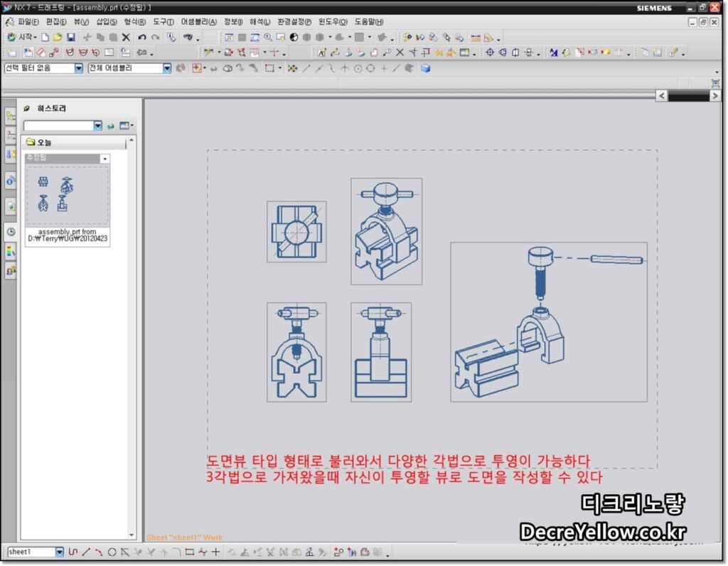Click the 히스토리 panel title pin icon
728x566 pixels.
tap(26, 108)
